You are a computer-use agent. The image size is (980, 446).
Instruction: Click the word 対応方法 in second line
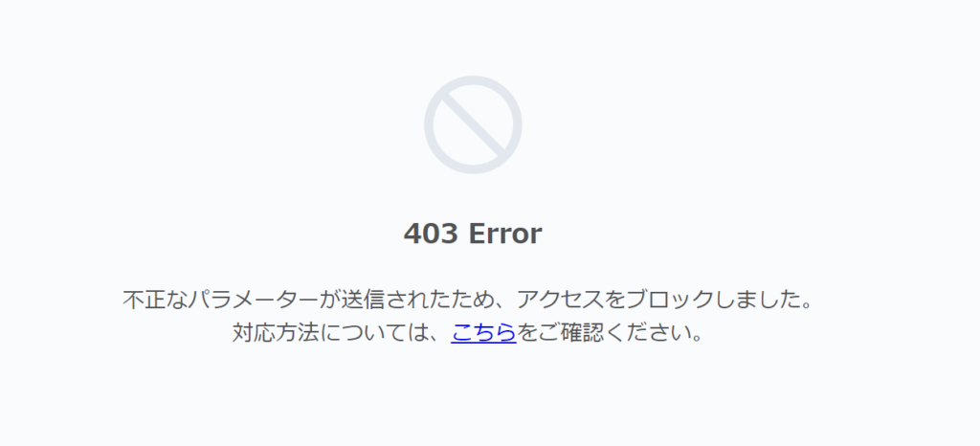click(x=276, y=332)
